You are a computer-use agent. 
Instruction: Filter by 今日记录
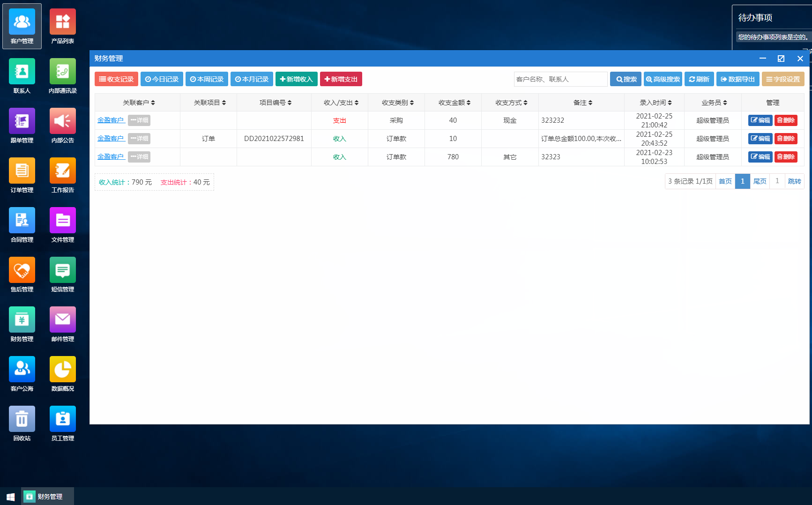(162, 79)
